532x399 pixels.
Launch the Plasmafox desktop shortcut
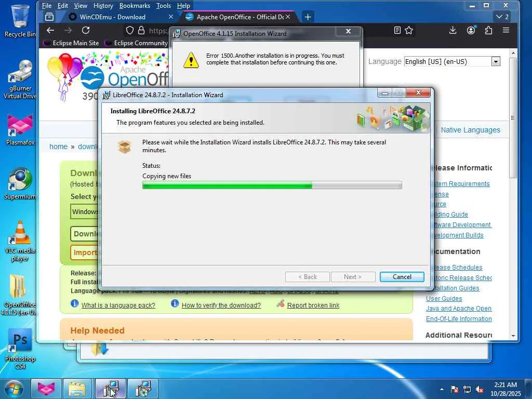click(20, 130)
